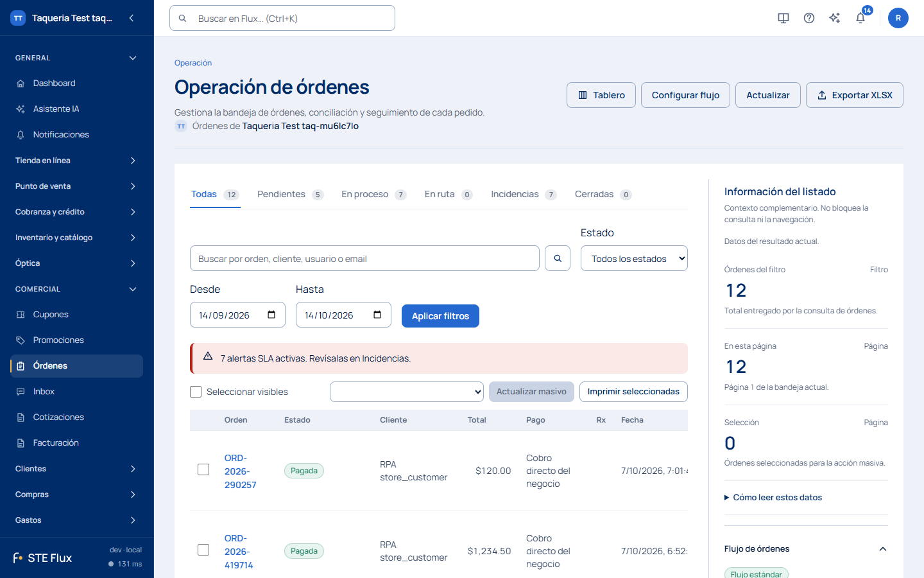The height and width of the screenshot is (578, 924).
Task: Click the Buscar en Flux search field
Action: 282,18
